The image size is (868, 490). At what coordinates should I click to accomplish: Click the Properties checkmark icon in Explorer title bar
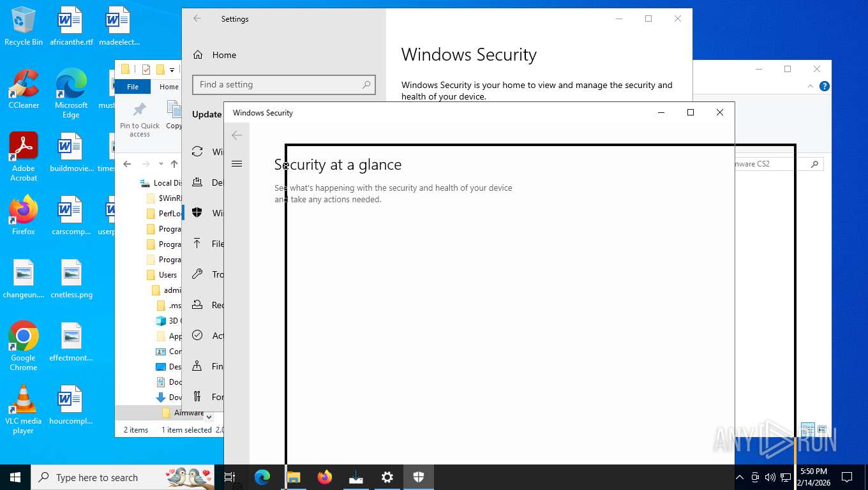click(x=146, y=70)
